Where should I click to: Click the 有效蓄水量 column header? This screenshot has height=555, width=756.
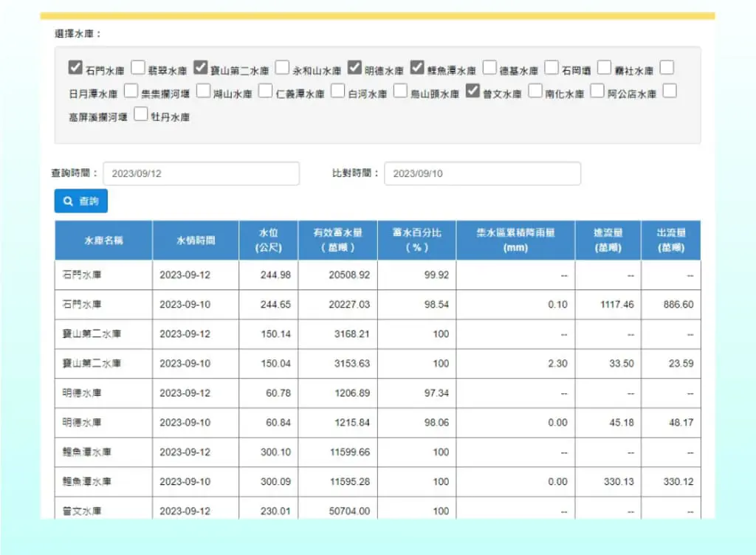coord(338,241)
